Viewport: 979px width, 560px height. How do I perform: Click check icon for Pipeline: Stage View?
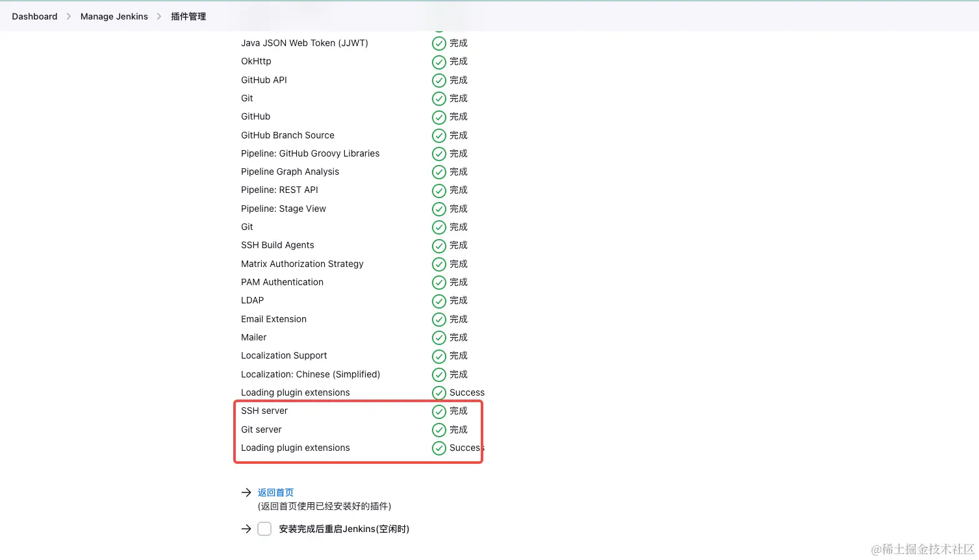tap(439, 209)
